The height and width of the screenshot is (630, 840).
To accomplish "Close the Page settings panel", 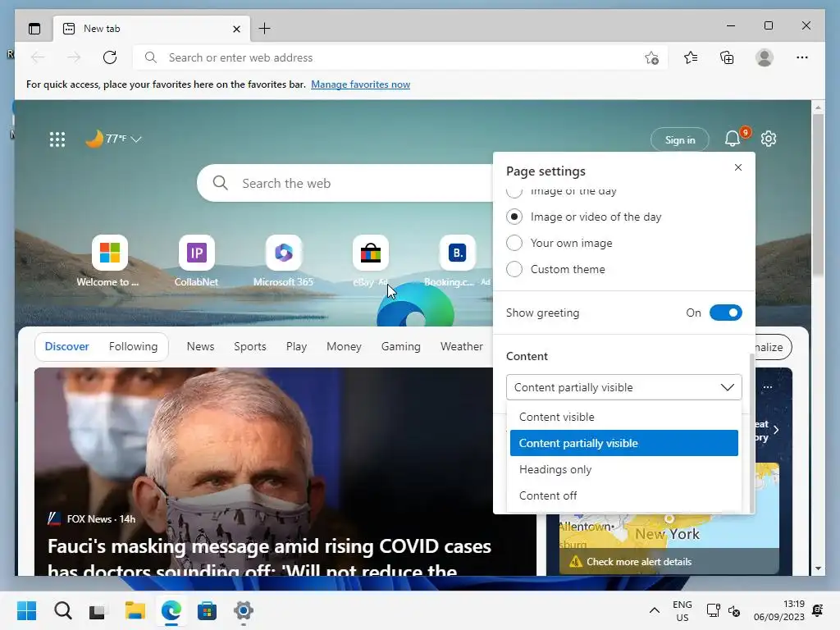I will click(738, 167).
